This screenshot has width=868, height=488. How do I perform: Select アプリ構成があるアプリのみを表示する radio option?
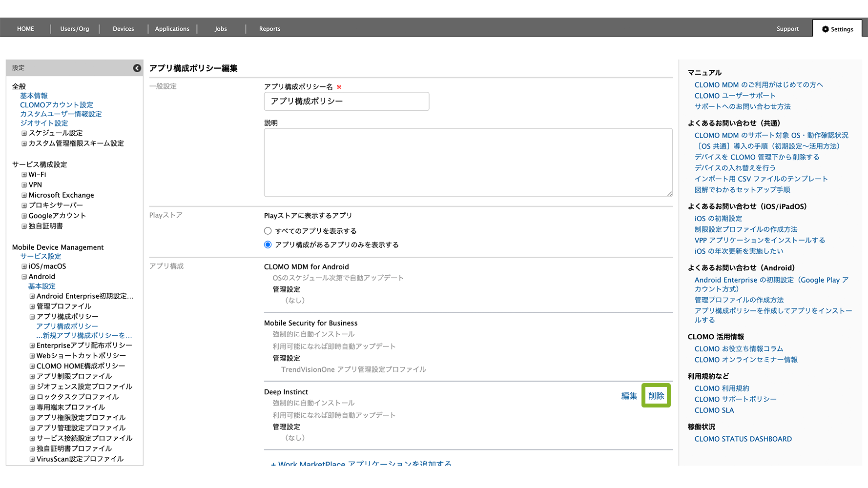[x=268, y=245]
